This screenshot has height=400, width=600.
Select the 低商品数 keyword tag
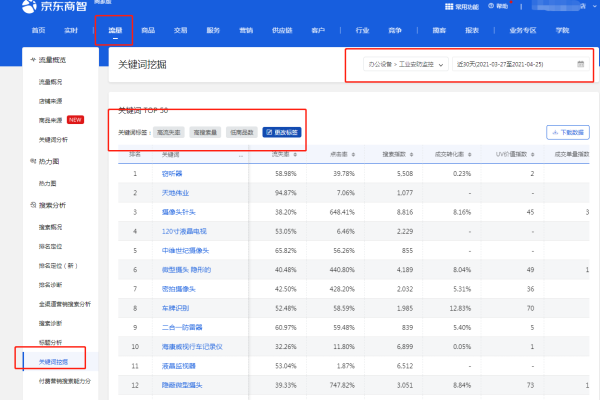click(x=242, y=132)
